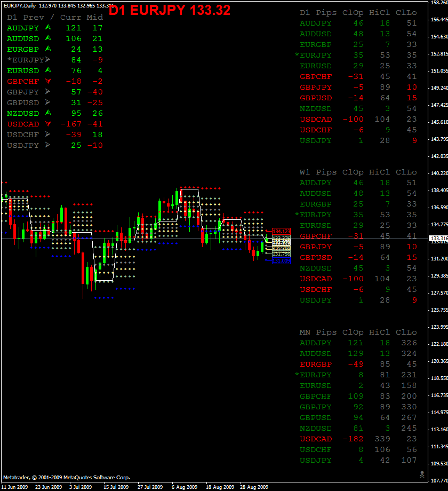
Task: Click the skull icon in the chart corner
Action: tap(422, 474)
